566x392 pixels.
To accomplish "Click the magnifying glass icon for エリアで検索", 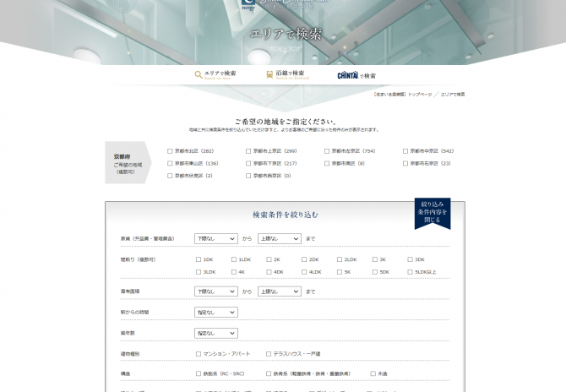I will 199,74.
